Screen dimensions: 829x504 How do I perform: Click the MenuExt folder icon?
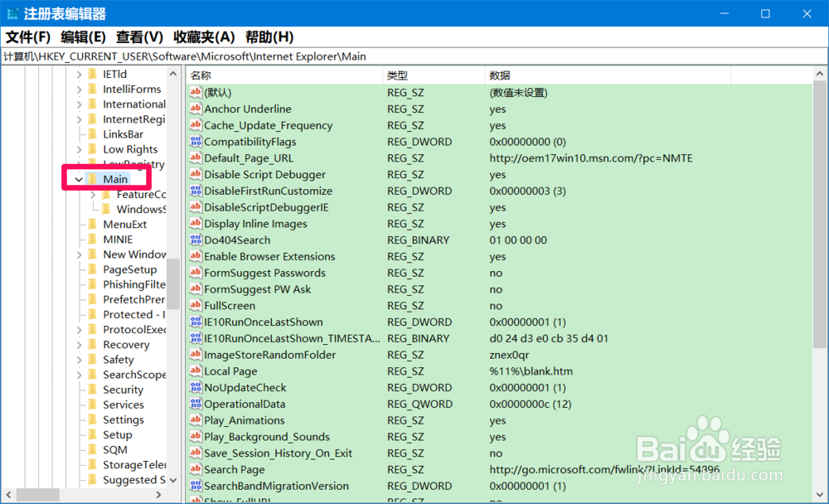pyautogui.click(x=93, y=225)
